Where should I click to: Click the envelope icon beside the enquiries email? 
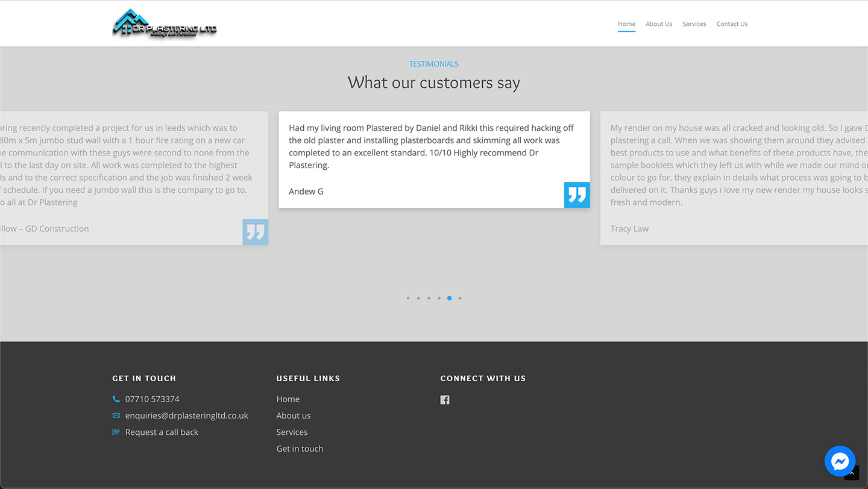[x=116, y=416]
